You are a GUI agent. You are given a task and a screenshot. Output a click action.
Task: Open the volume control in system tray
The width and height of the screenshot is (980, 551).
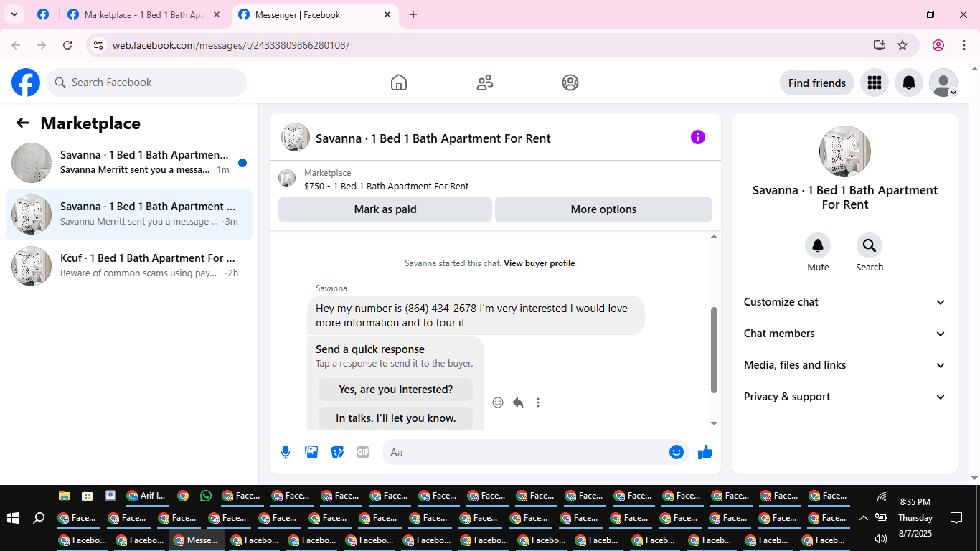point(881,539)
